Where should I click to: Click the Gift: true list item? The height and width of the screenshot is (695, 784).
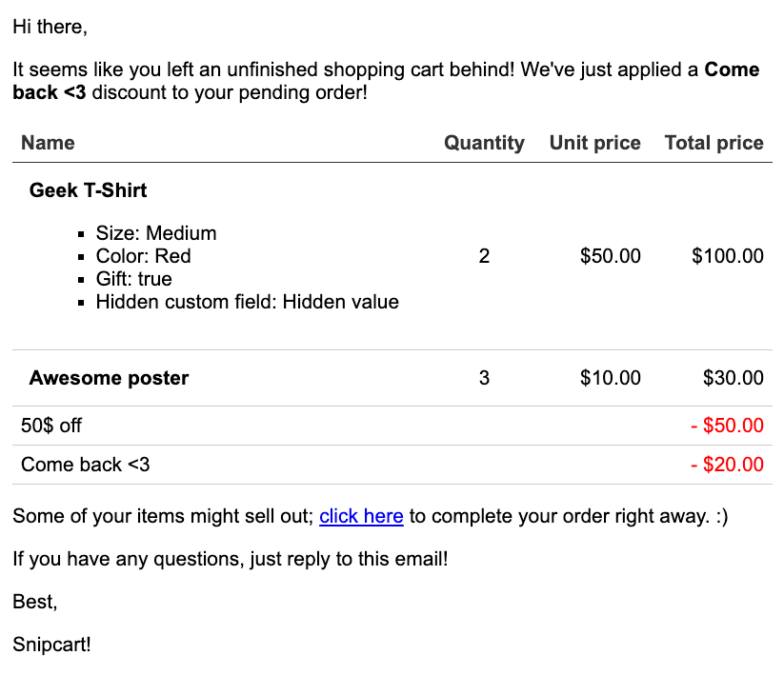134,279
